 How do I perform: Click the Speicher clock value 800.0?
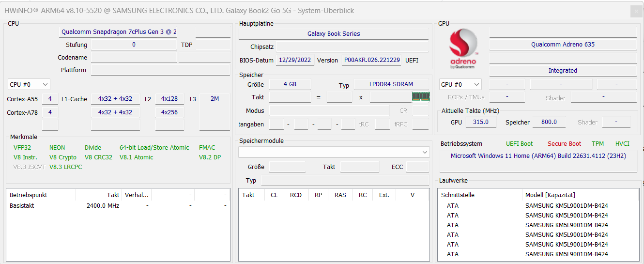coord(549,122)
